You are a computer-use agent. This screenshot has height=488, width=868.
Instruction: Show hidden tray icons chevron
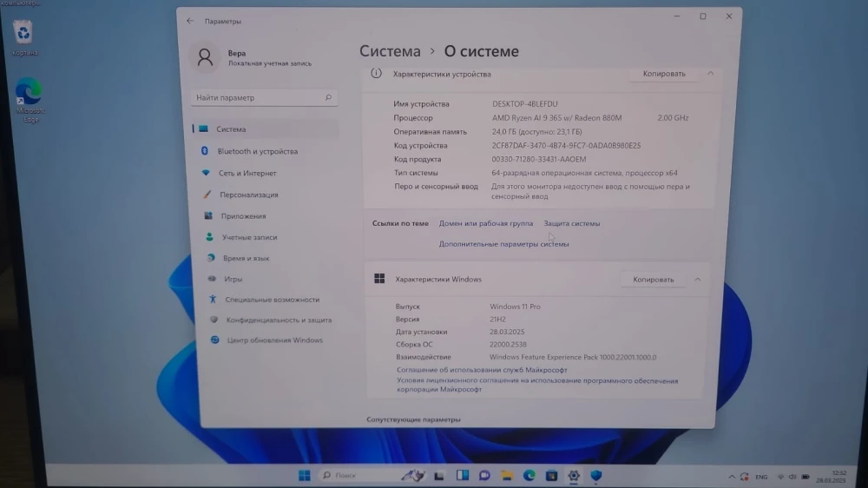pos(732,477)
